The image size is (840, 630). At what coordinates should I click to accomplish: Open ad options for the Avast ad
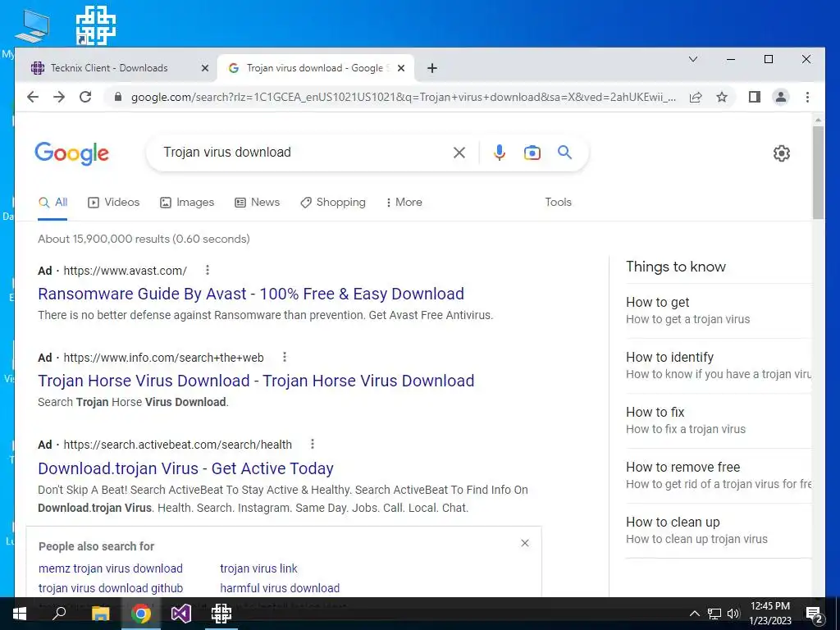[208, 270]
